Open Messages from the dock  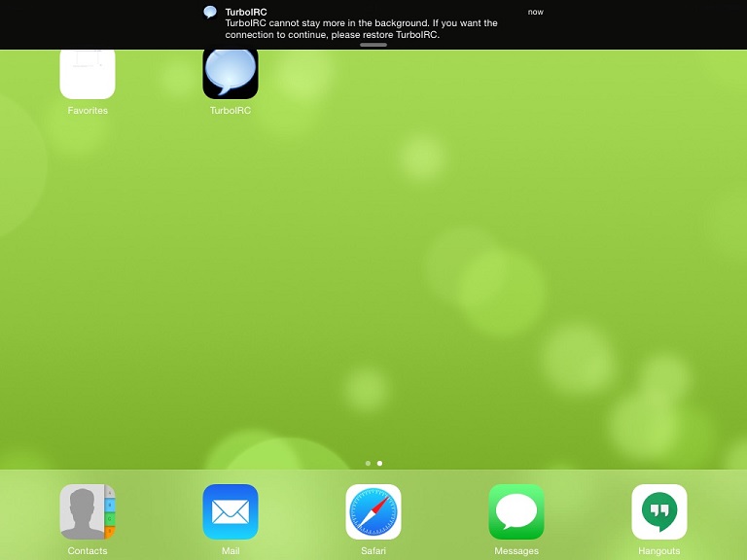point(516,511)
